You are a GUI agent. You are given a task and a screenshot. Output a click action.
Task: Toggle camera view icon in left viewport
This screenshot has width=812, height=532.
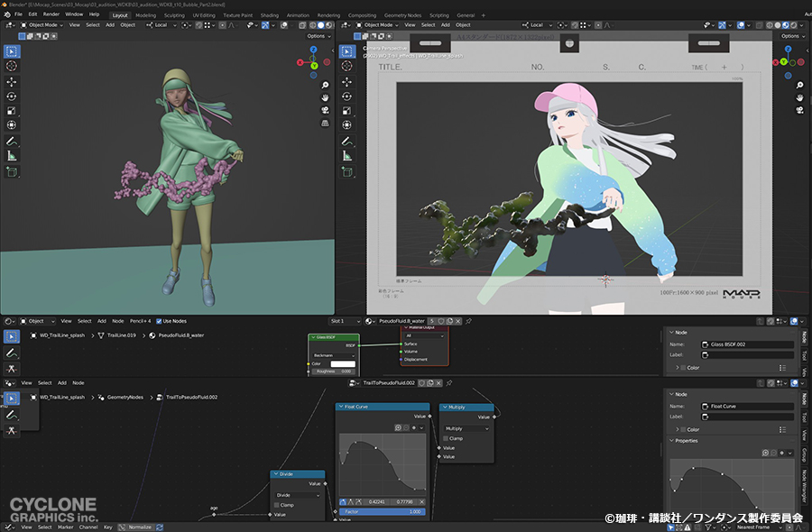[x=324, y=110]
